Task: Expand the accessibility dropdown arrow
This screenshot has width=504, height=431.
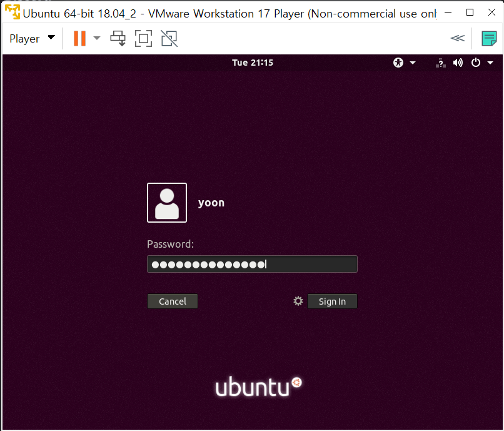Action: click(x=413, y=63)
